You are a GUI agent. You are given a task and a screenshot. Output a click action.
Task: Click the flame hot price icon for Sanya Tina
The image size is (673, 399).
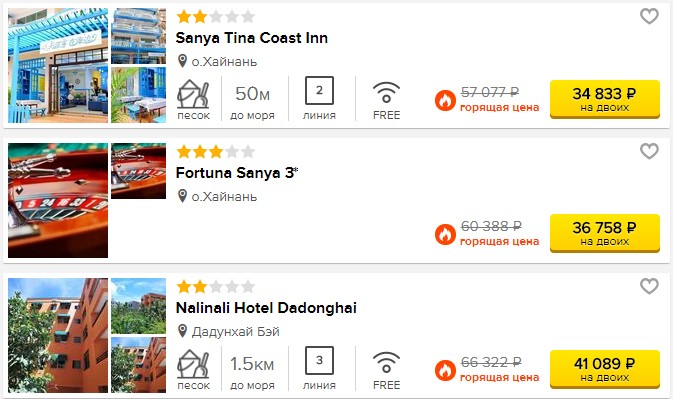(445, 100)
